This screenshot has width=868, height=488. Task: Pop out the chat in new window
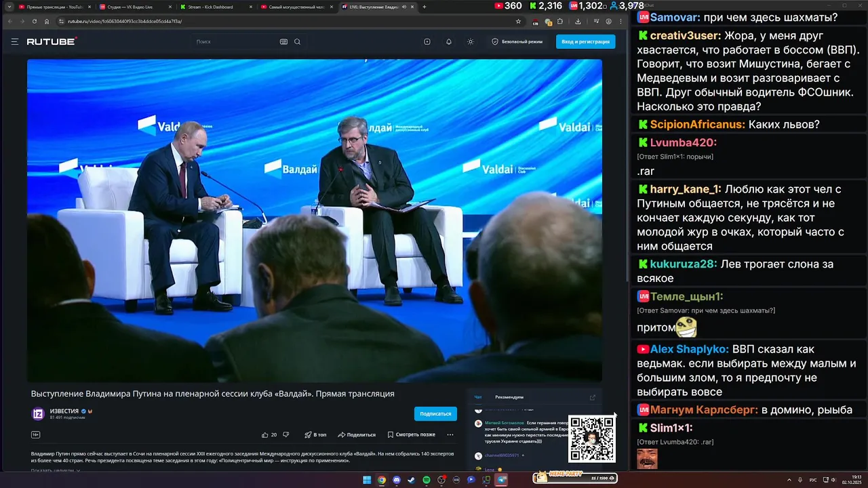click(x=592, y=397)
